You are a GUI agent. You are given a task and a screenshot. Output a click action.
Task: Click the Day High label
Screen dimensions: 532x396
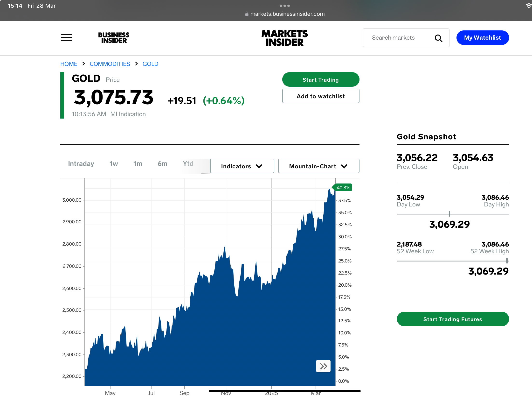coord(496,205)
